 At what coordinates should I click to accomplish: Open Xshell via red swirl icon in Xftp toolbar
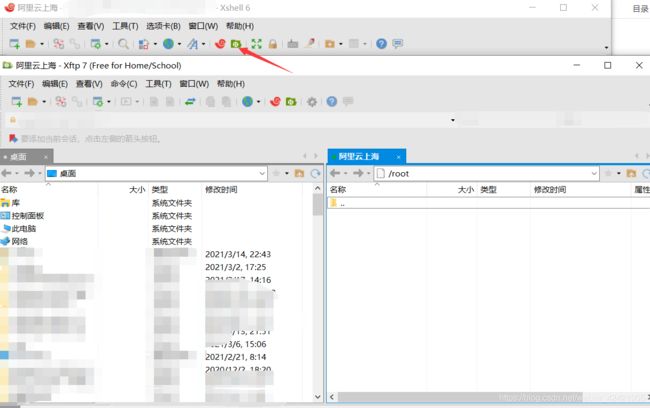click(275, 101)
